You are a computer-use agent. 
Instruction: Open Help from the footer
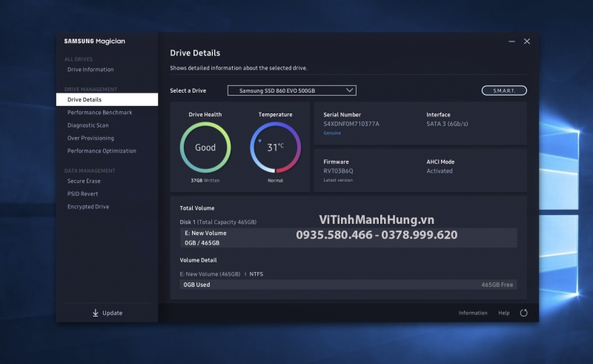pyautogui.click(x=504, y=313)
